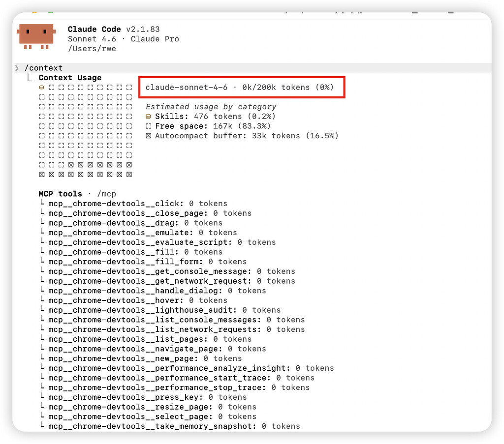The height and width of the screenshot is (444, 504).
Task: Click 'Estimated usage by category' text
Action: 211,107
